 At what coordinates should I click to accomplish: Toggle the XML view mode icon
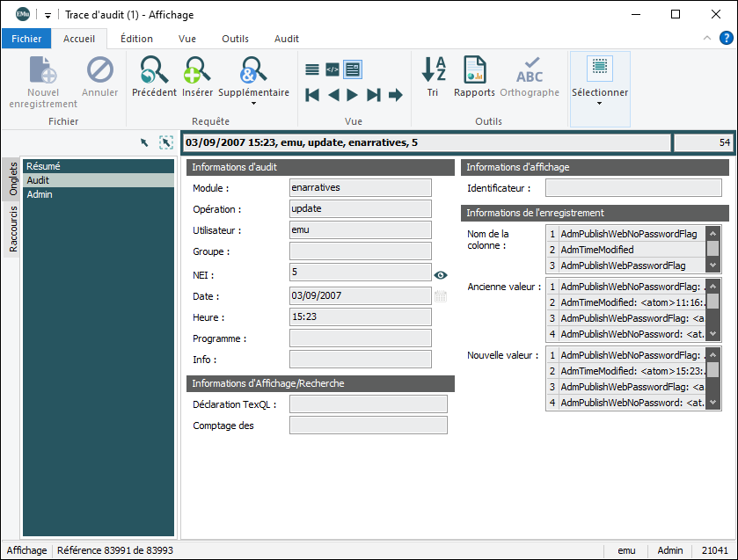click(332, 69)
